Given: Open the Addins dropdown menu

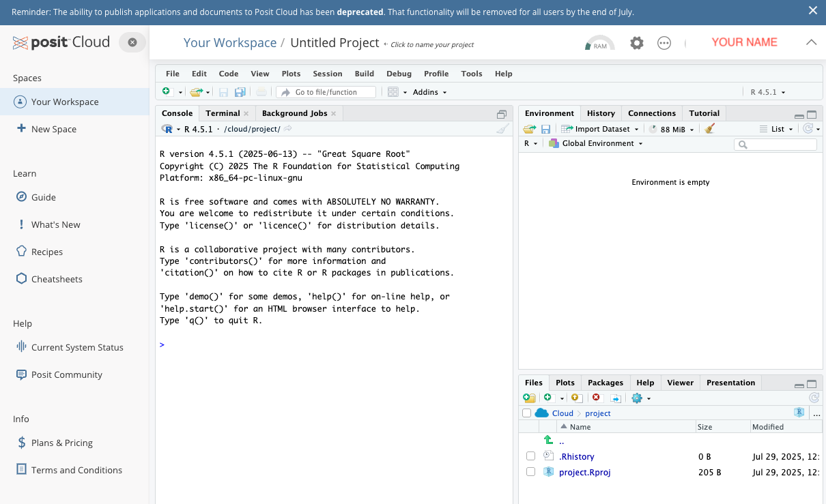Looking at the screenshot, I should click(429, 92).
